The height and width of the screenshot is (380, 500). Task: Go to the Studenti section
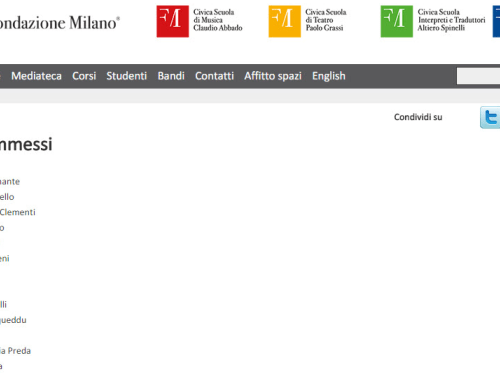click(127, 76)
